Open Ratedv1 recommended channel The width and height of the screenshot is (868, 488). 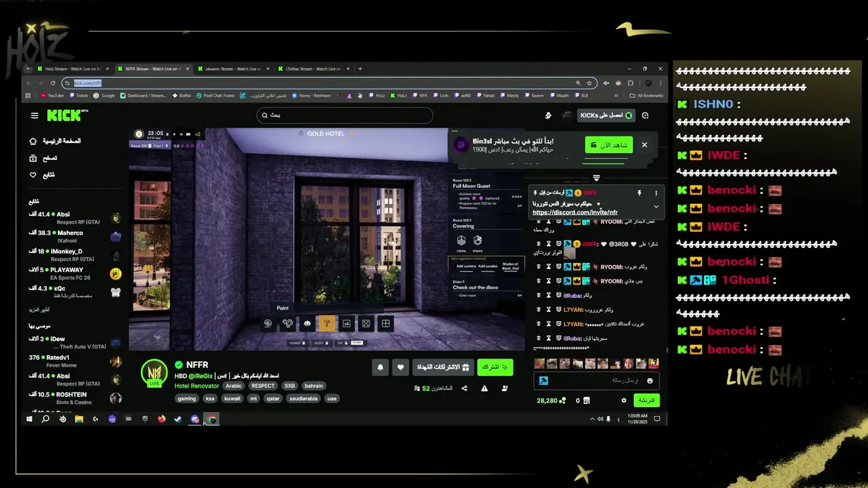click(75, 361)
